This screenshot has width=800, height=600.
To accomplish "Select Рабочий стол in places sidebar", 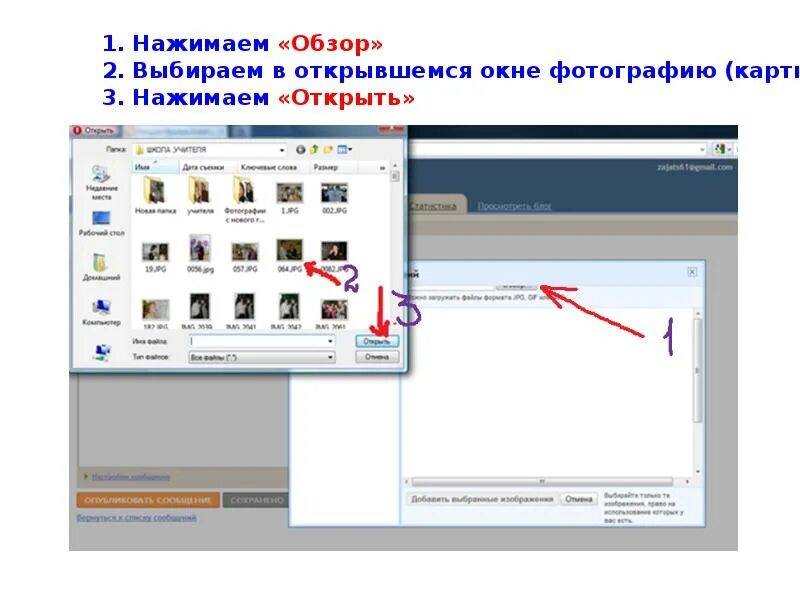I will [101, 223].
